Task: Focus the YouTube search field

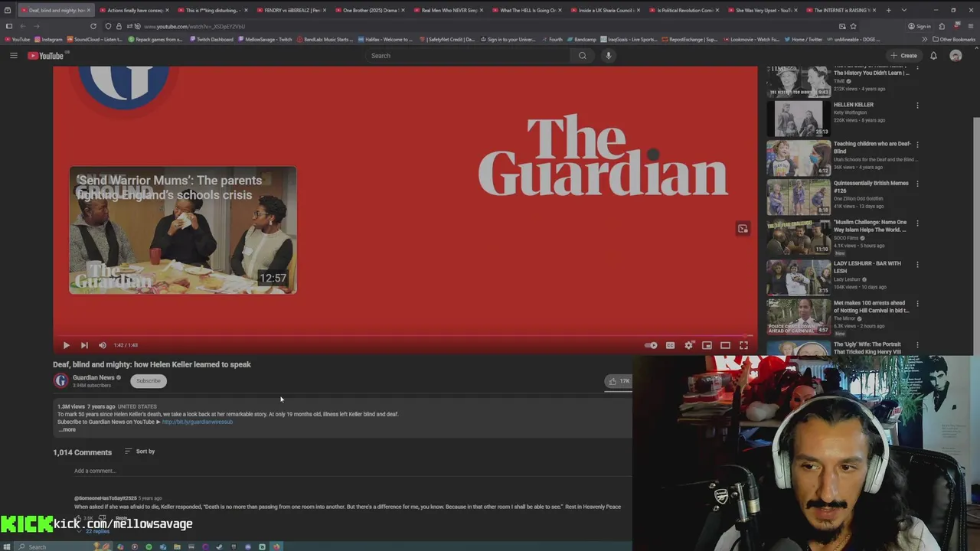Action: 467,55
